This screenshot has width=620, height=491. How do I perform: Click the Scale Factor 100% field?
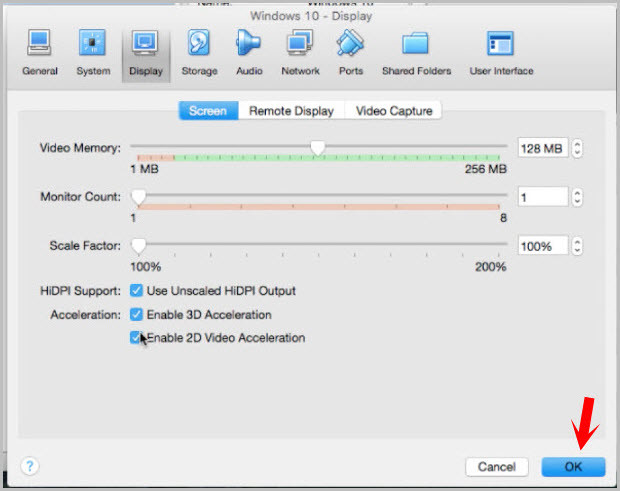(x=542, y=246)
